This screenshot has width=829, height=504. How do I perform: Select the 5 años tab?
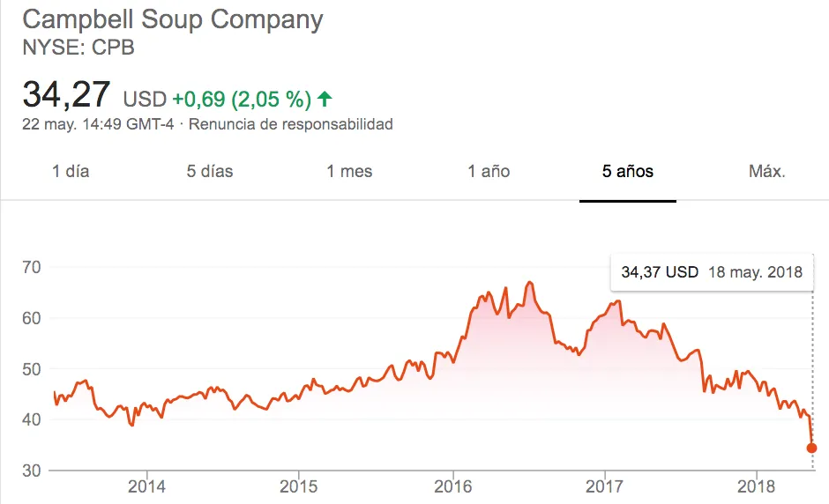(628, 171)
